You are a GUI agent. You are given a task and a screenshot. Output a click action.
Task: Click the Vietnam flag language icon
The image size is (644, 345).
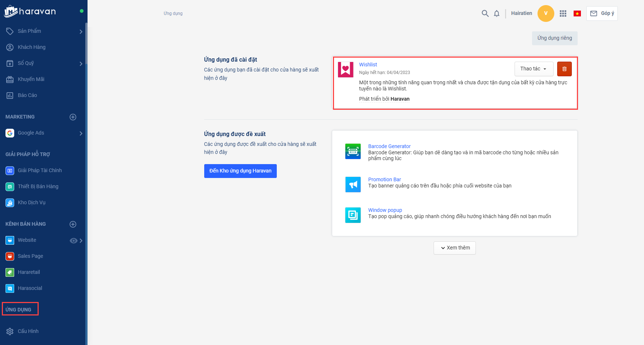[577, 13]
